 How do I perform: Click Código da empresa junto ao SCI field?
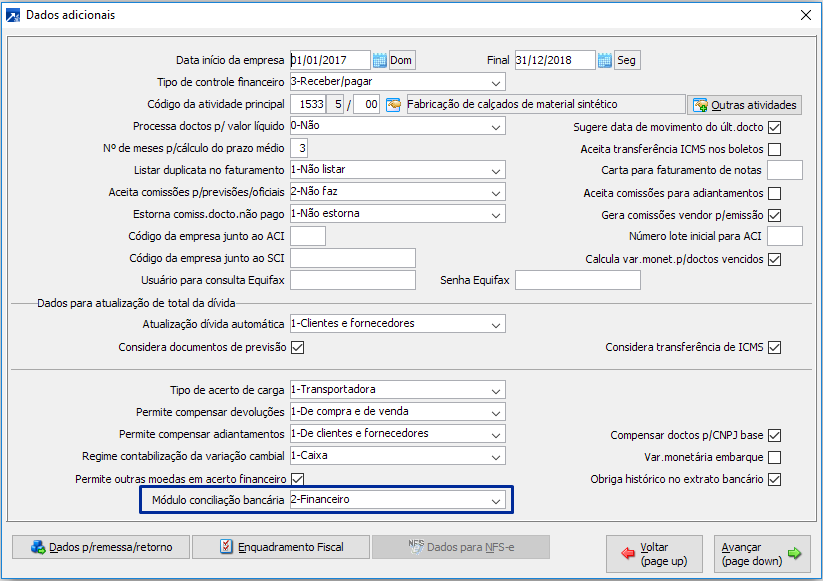pos(353,258)
